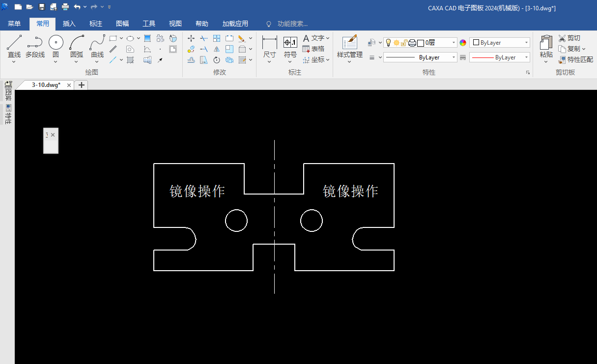Open the 图库 side panel
The width and height of the screenshot is (597, 364).
[8, 92]
